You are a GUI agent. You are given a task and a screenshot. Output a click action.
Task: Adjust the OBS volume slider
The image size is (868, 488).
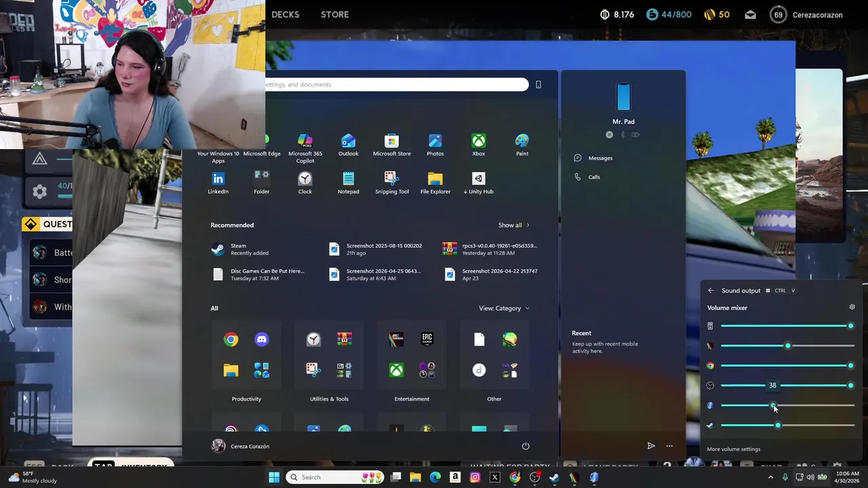point(787,386)
